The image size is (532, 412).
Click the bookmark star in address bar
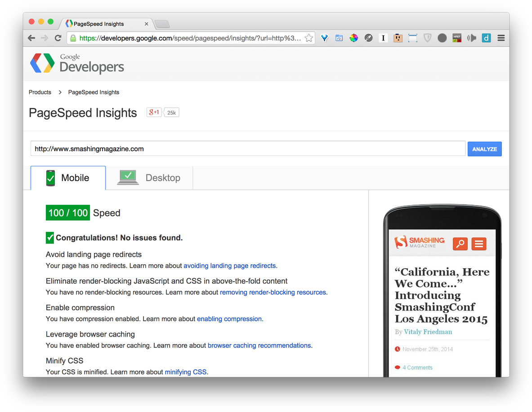(x=308, y=38)
